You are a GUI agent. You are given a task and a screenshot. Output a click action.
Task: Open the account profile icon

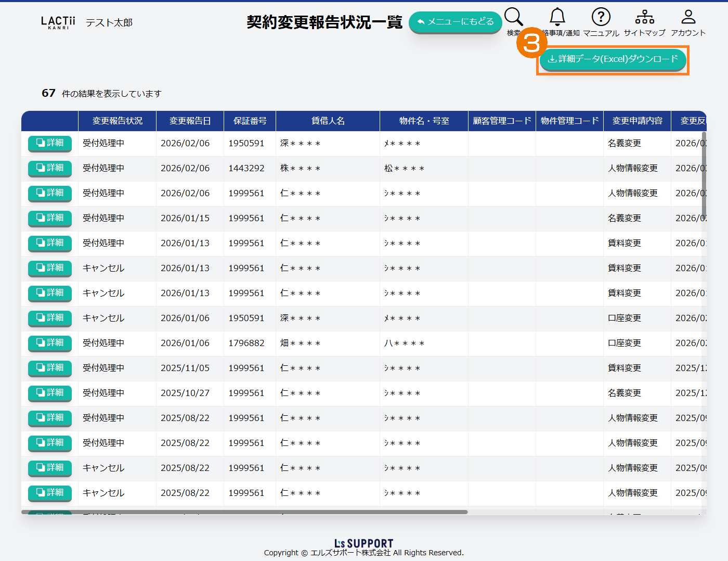[x=688, y=18]
